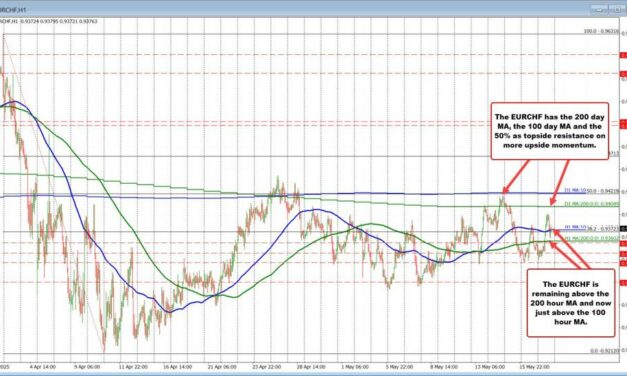Click the EURCHF,H1 chart window title
627x376 pixels.
tap(13, 10)
